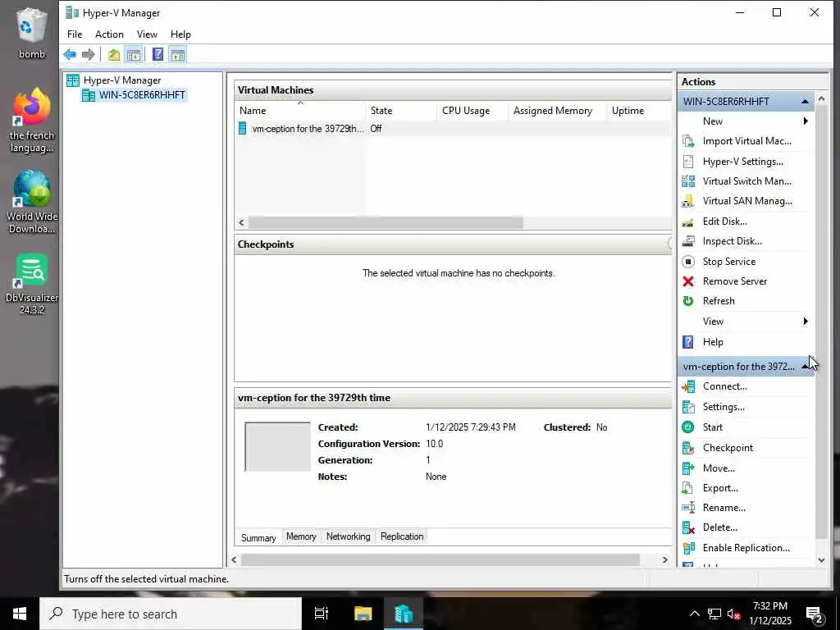Click the Back arrow toolbar icon
The width and height of the screenshot is (840, 630).
pos(70,55)
